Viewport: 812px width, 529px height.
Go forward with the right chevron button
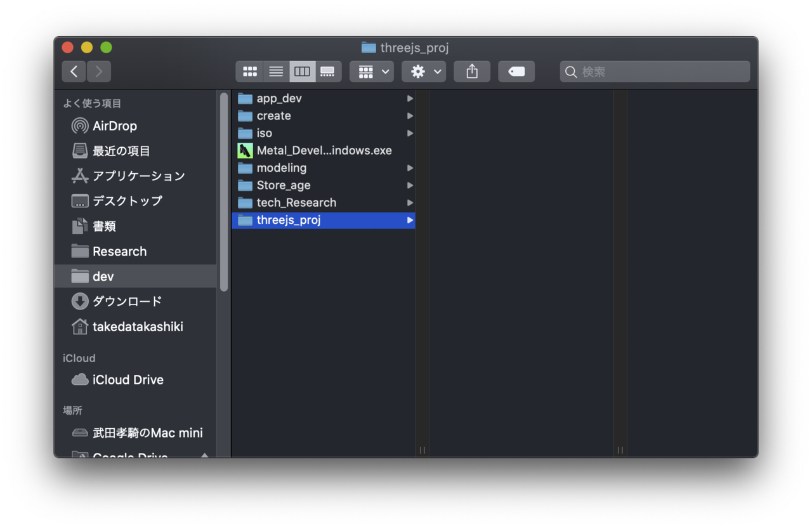pyautogui.click(x=99, y=72)
